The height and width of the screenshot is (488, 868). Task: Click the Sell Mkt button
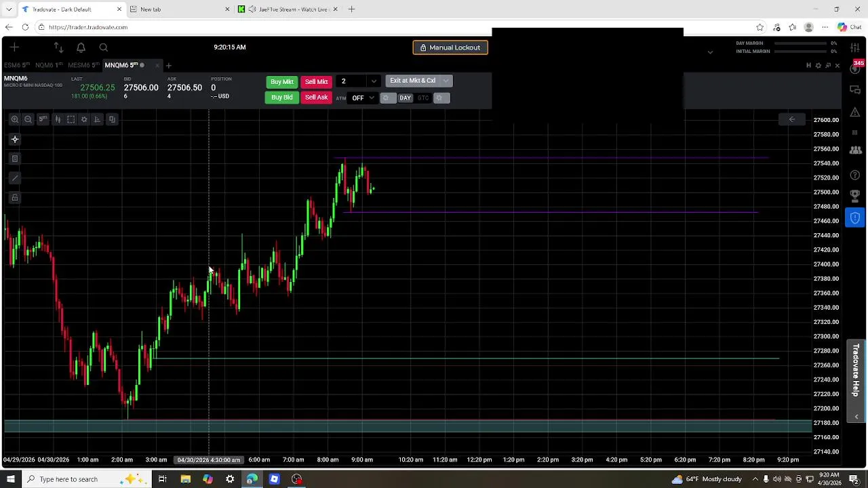(317, 82)
